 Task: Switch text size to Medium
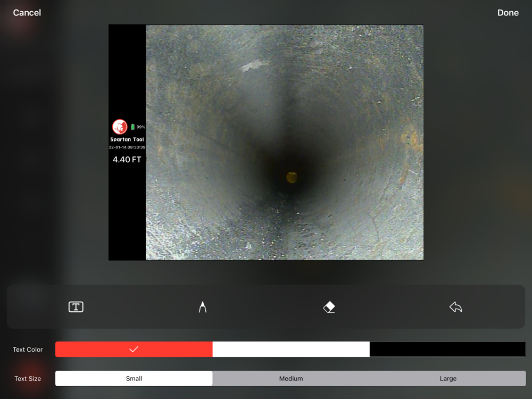coord(291,378)
